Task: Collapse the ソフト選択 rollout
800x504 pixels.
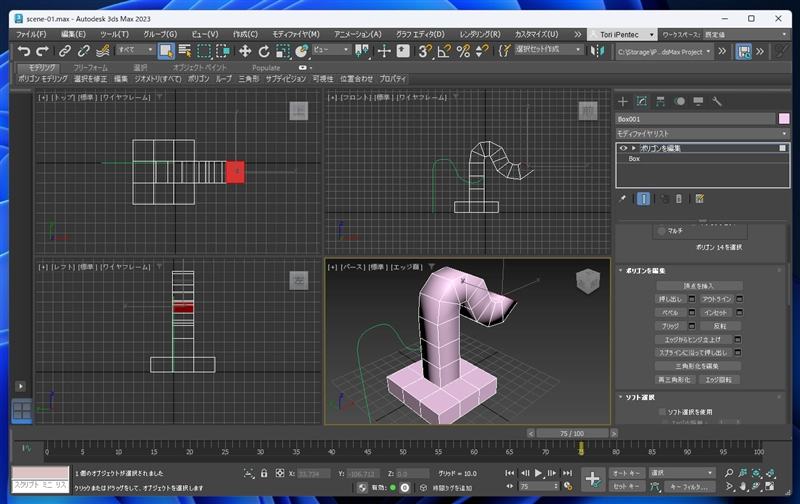Action: tap(620, 397)
